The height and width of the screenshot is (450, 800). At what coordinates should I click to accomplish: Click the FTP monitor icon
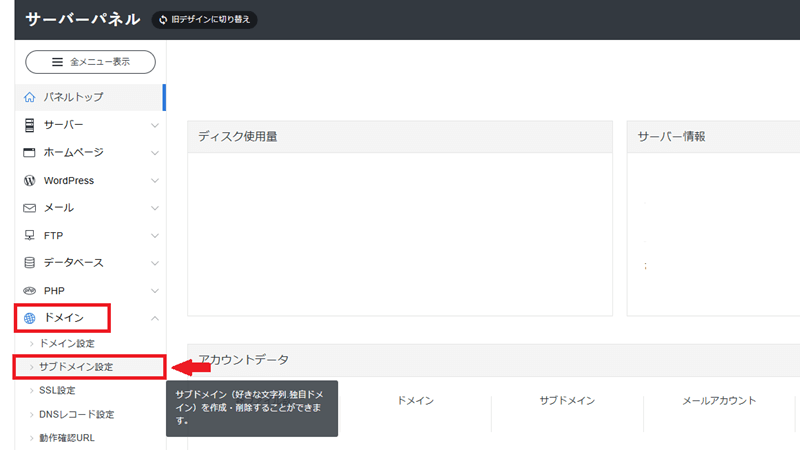(x=30, y=236)
